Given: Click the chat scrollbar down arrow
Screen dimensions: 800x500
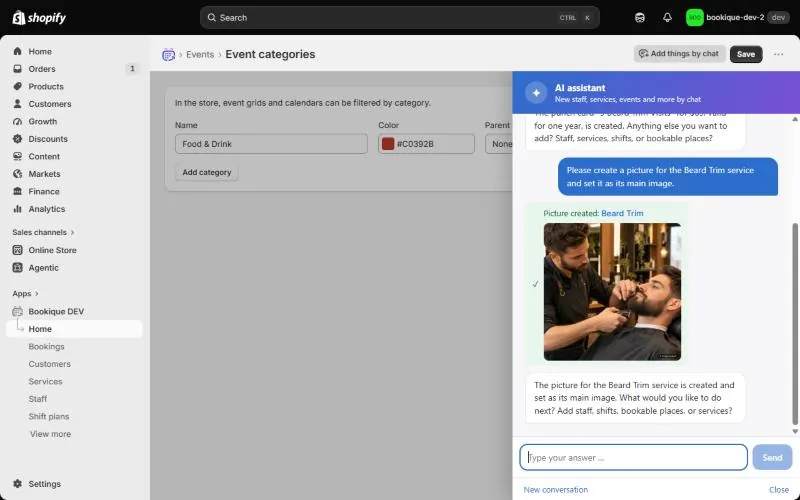Looking at the screenshot, I should click(x=795, y=432).
